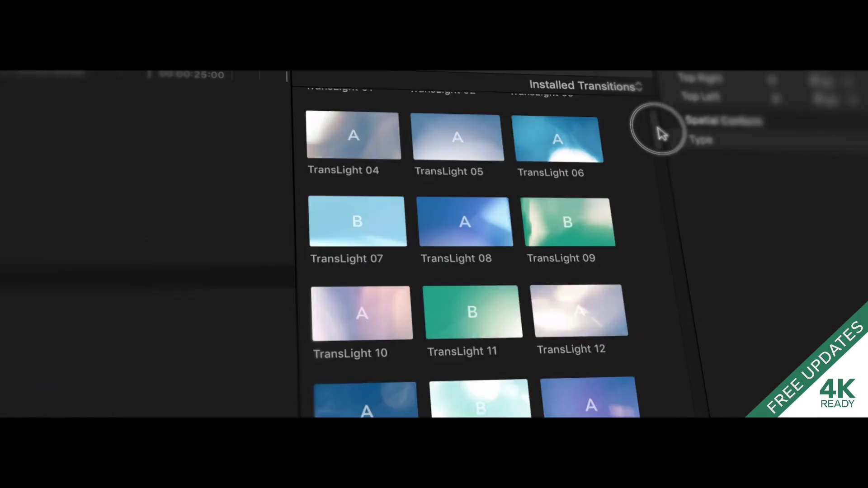Select the TransLight 05 transition thumbnail
The width and height of the screenshot is (868, 488).
point(457,137)
